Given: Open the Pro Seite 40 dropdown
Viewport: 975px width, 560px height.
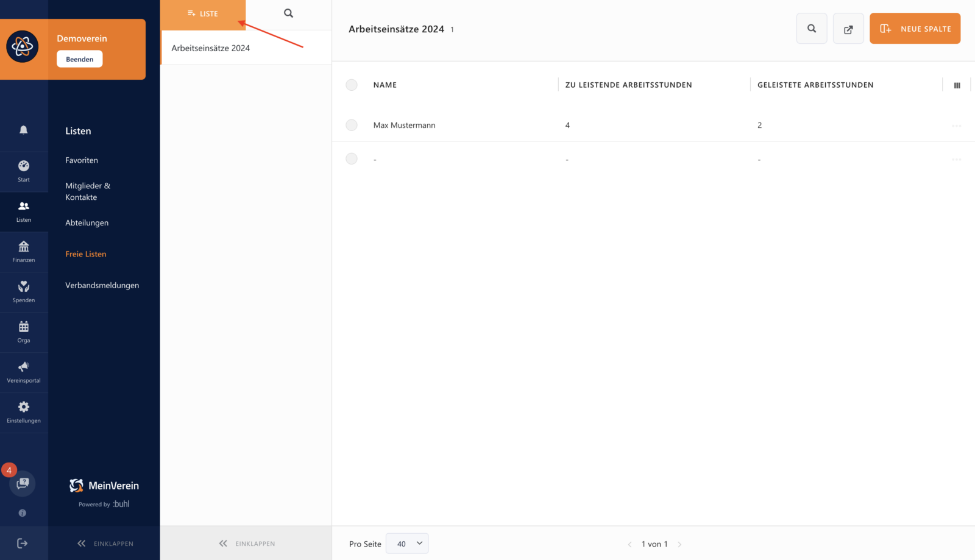Looking at the screenshot, I should (407, 544).
